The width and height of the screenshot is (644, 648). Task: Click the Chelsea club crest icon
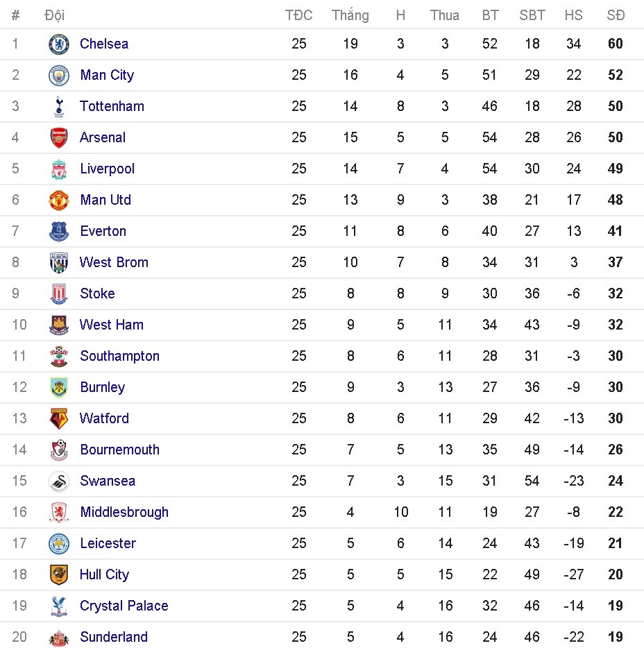pyautogui.click(x=59, y=44)
